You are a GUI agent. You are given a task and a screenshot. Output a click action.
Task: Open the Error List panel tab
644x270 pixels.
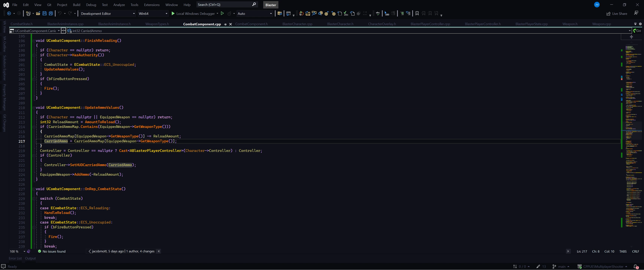tap(15, 258)
